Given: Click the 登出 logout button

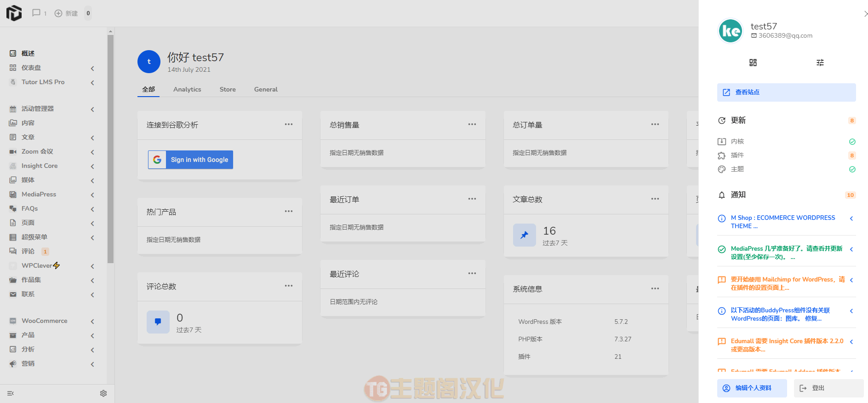Looking at the screenshot, I should click(x=828, y=388).
